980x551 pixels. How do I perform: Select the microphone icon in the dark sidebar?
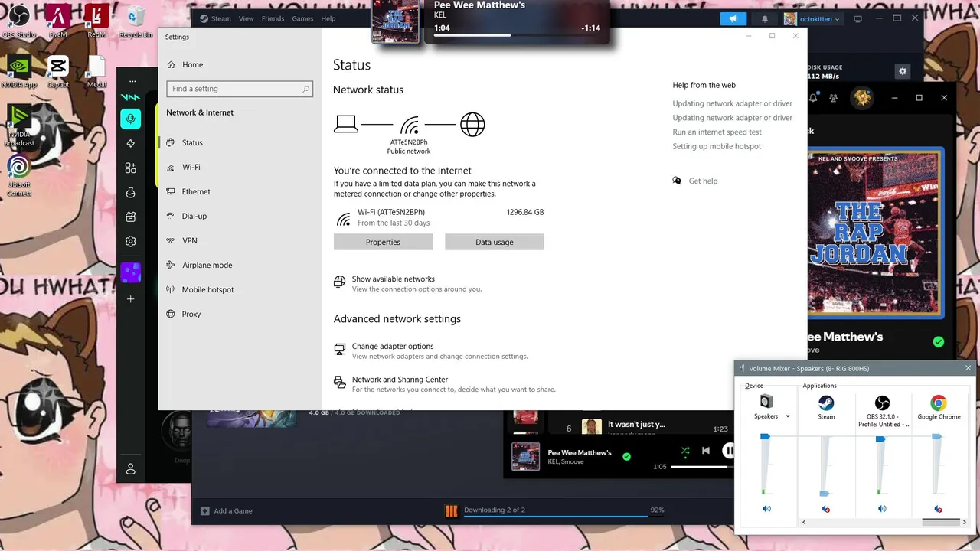click(131, 119)
